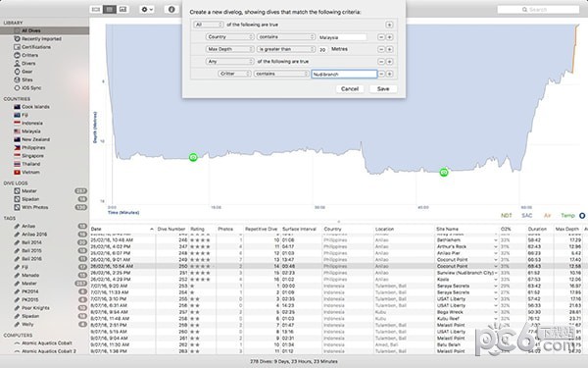The width and height of the screenshot is (588, 368).
Task: Add a rule with top-row plus button
Action: click(389, 25)
